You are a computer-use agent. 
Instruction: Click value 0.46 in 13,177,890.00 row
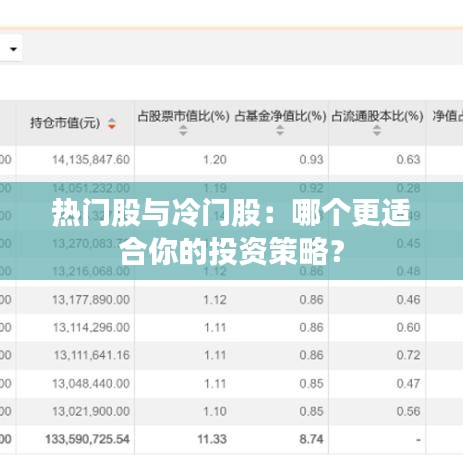[x=408, y=300]
